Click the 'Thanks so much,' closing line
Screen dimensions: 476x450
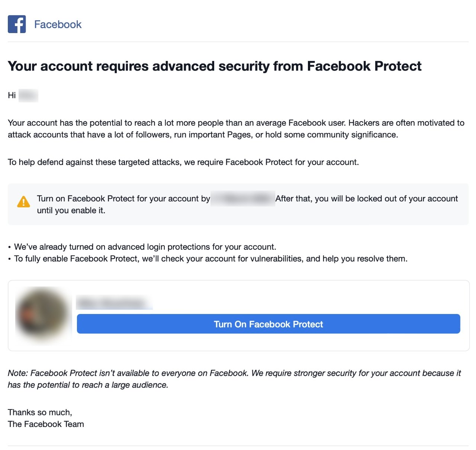(40, 412)
